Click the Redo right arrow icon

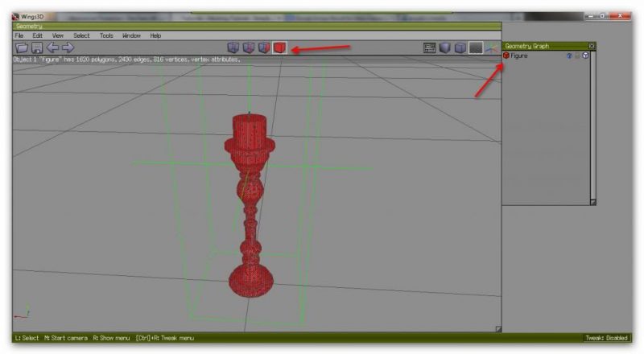click(x=68, y=48)
